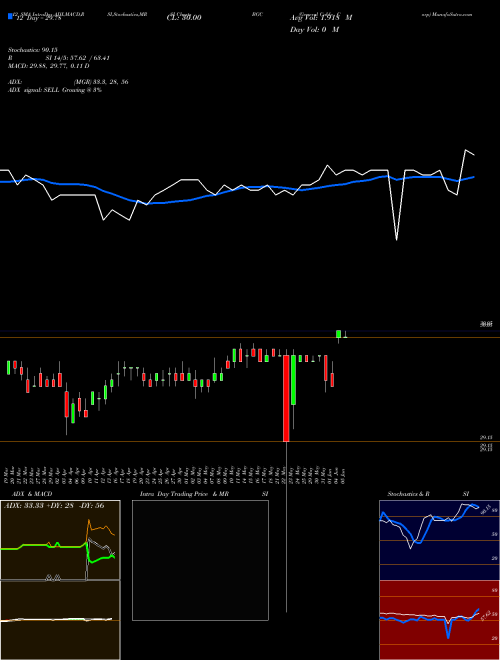Click the 'ADX signal: SELL Growing @ 3%' text
The height and width of the screenshot is (660, 500).
[x=55, y=90]
